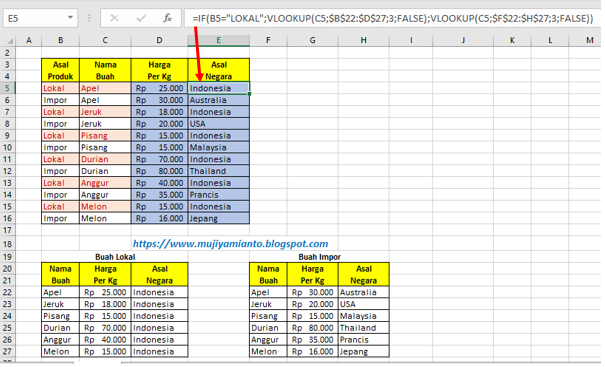Screen dimensions: 605x367
Task: Select Melon in Buah Lokal table
Action: click(61, 352)
